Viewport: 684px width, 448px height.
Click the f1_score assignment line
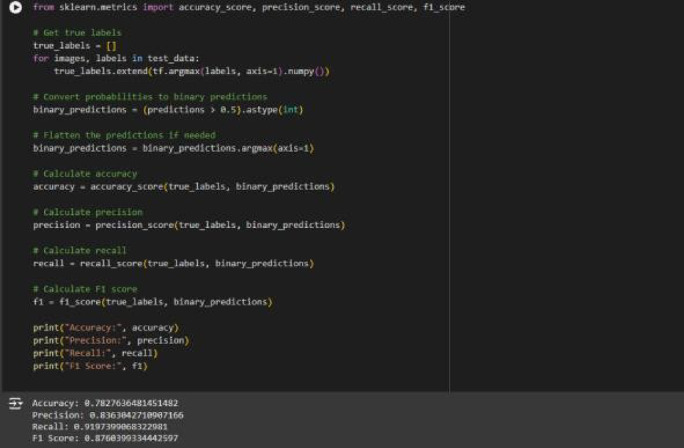coord(153,302)
